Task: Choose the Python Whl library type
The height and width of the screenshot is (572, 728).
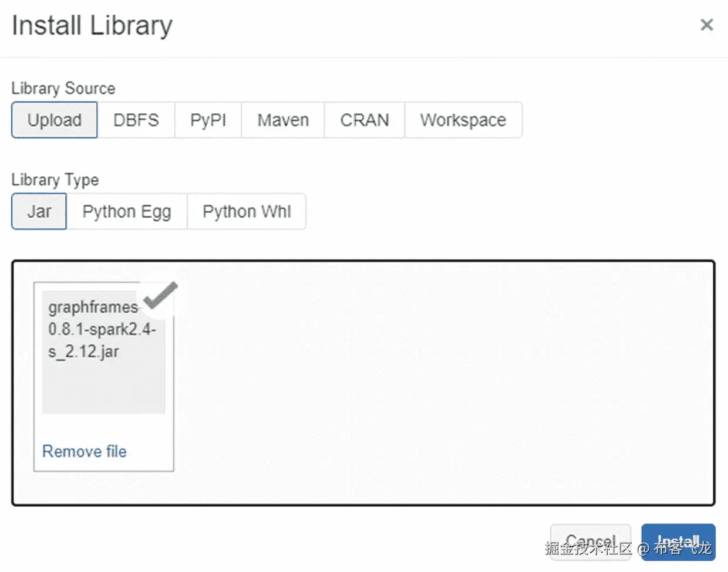Action: click(246, 211)
